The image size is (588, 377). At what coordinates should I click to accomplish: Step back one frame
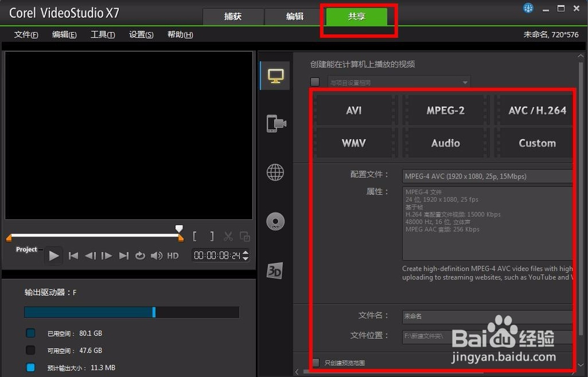click(90, 255)
